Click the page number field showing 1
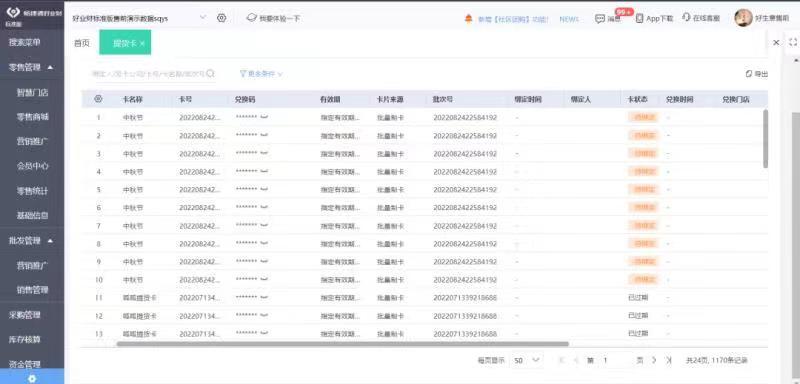 [x=615, y=360]
